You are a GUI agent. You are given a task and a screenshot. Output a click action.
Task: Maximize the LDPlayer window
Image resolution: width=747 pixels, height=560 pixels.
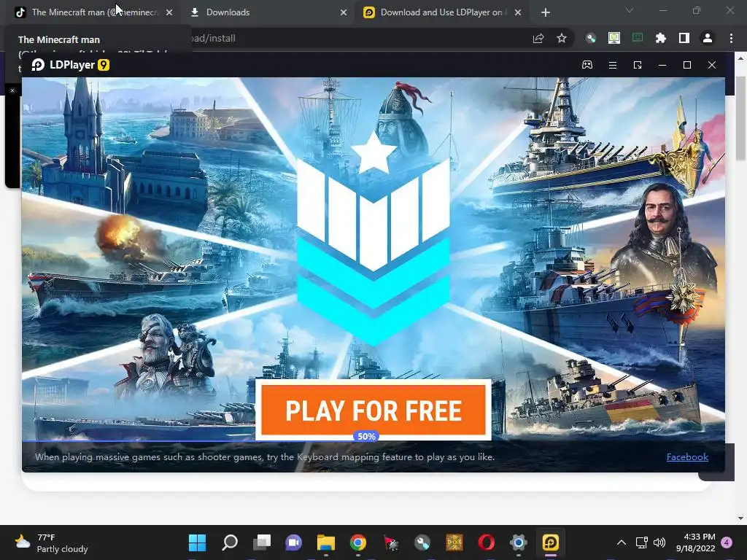point(687,65)
